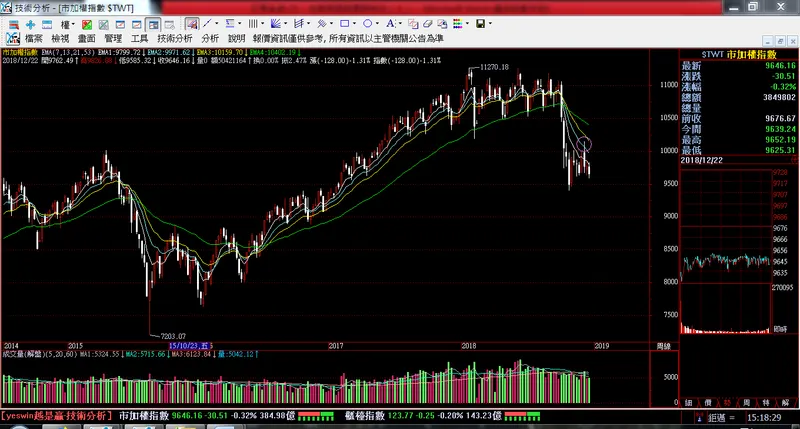Switch to the 周 tab

[x=746, y=402]
